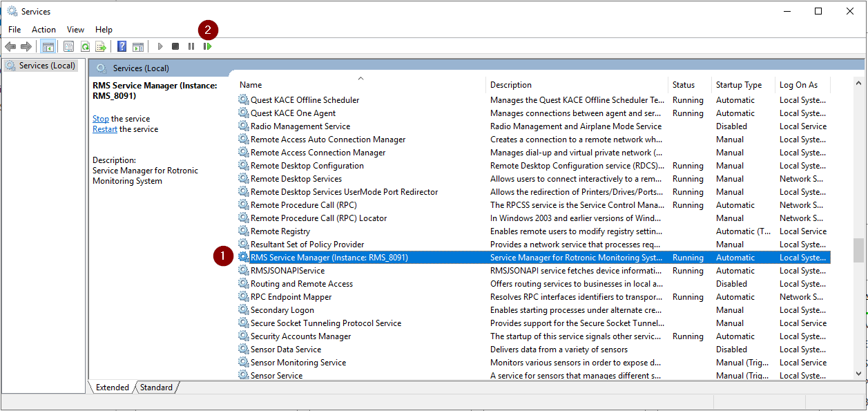Click the gear icon of RPC Endpoint Mapper

(243, 297)
